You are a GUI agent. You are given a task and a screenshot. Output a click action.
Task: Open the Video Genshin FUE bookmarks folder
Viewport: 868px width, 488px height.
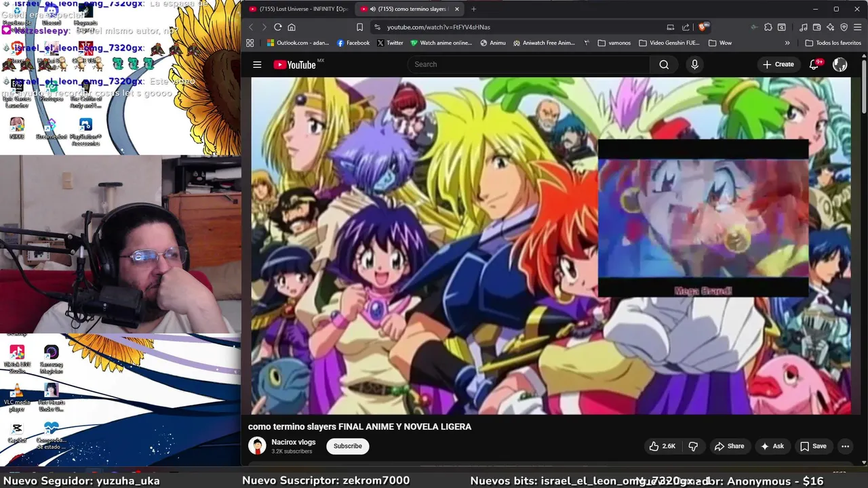click(669, 43)
